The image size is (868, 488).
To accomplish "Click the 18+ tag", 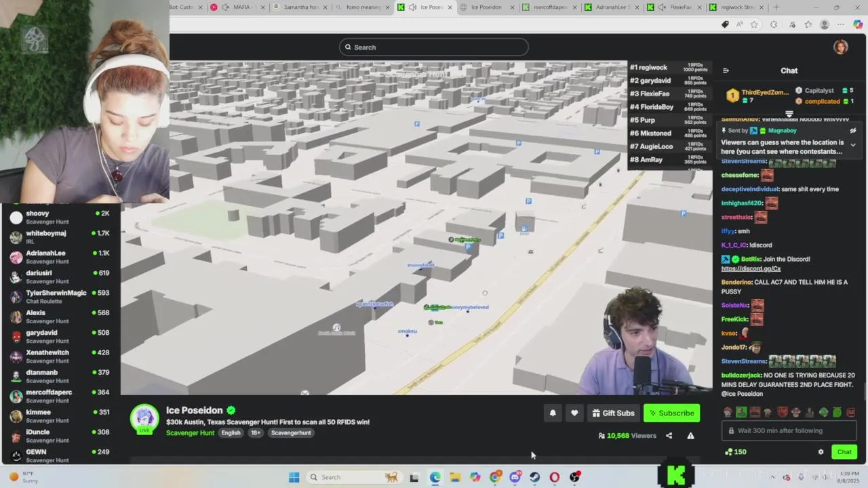I will coord(255,433).
